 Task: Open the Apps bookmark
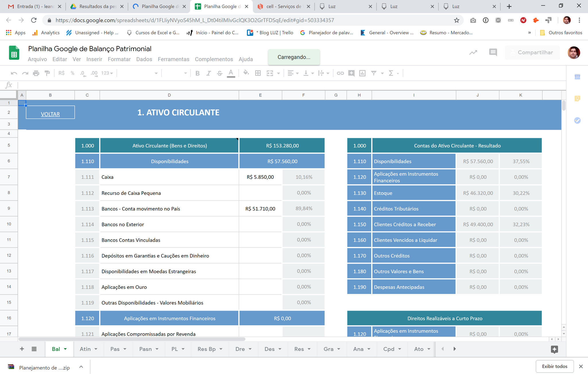(x=16, y=33)
